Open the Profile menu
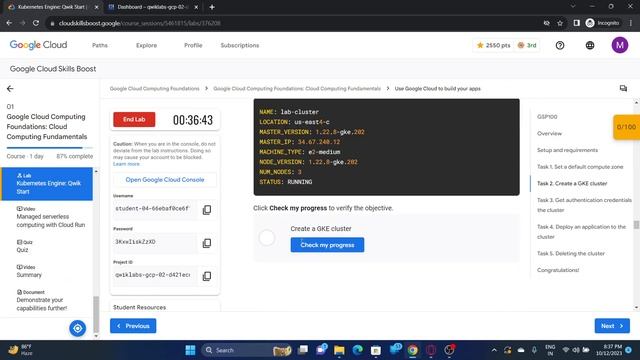The height and width of the screenshot is (360, 640). [x=193, y=45]
